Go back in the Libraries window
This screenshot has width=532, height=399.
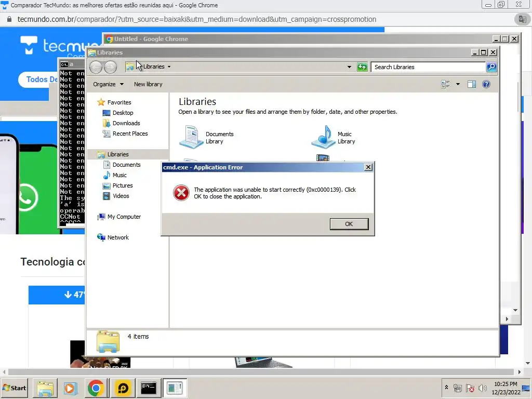pos(96,67)
